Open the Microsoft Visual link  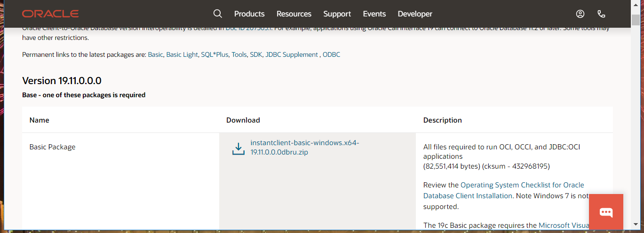(564, 225)
